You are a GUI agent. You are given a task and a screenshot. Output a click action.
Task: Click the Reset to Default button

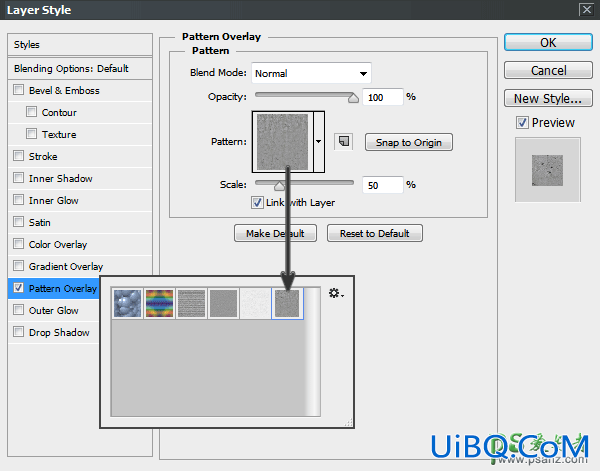pyautogui.click(x=375, y=233)
